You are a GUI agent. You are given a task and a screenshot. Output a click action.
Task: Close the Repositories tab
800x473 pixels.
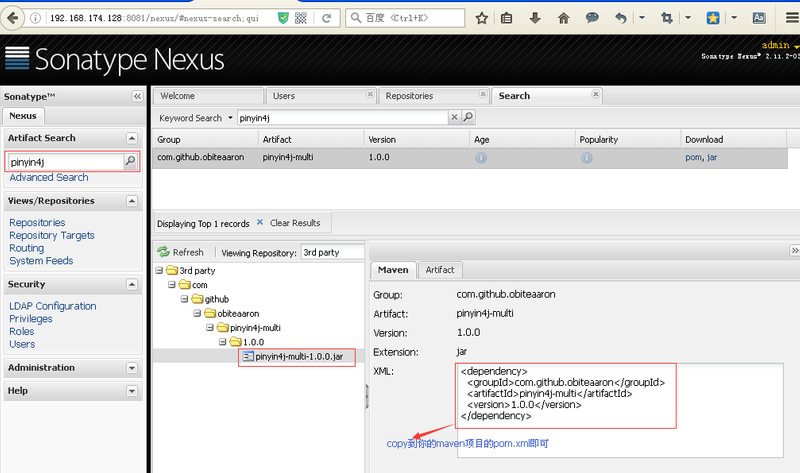[x=483, y=94]
